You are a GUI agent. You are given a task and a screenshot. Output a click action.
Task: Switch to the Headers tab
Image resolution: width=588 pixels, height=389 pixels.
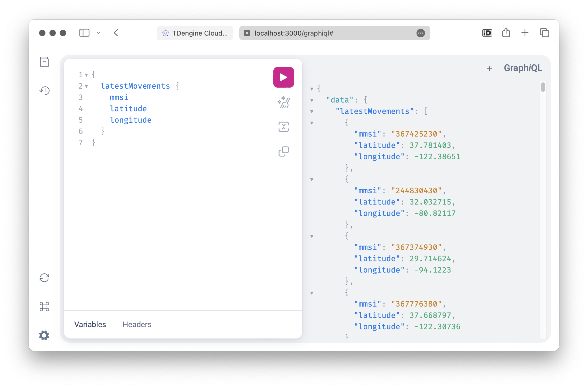point(137,324)
